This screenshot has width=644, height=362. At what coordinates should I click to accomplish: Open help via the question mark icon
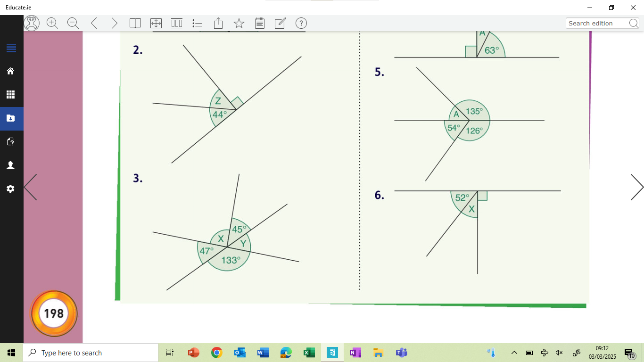(x=301, y=23)
